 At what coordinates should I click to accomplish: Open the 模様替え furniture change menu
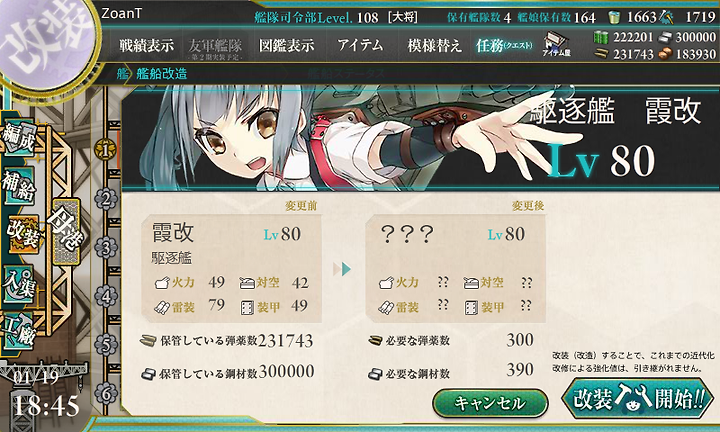pos(434,45)
